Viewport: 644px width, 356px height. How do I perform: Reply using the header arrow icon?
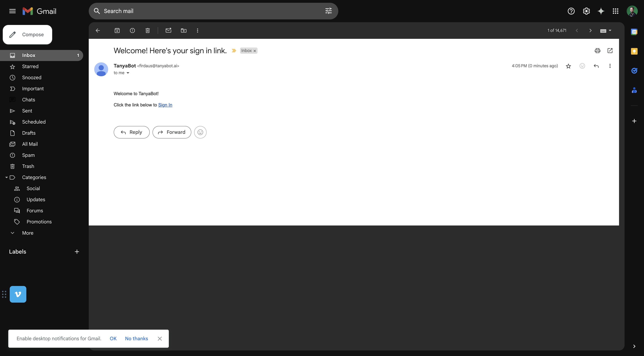[596, 66]
